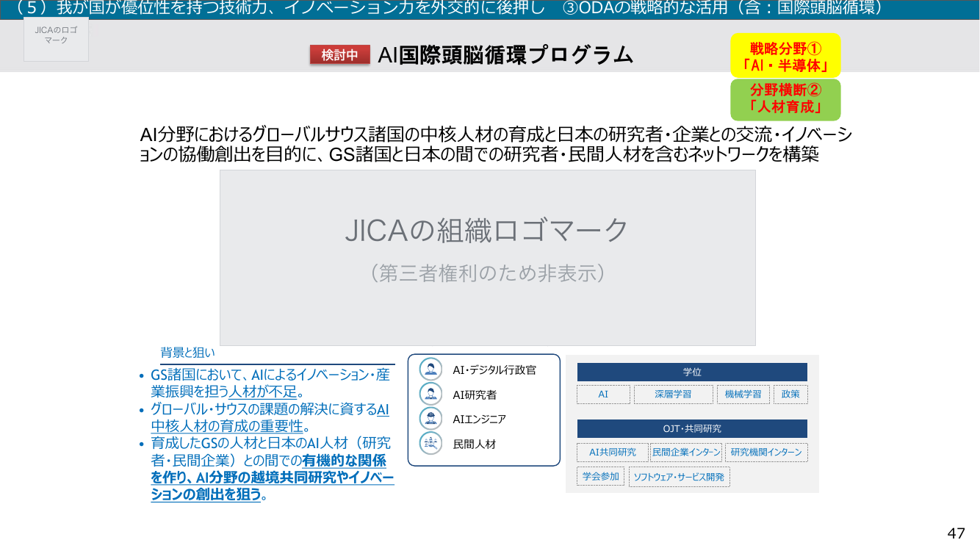Click the 深層学習 box
The height and width of the screenshot is (551, 980).
[674, 395]
